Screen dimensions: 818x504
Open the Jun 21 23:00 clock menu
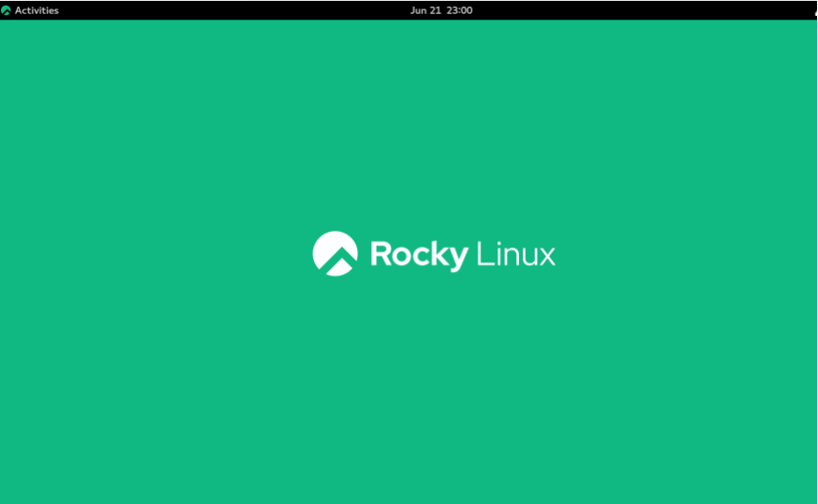pyautogui.click(x=441, y=10)
